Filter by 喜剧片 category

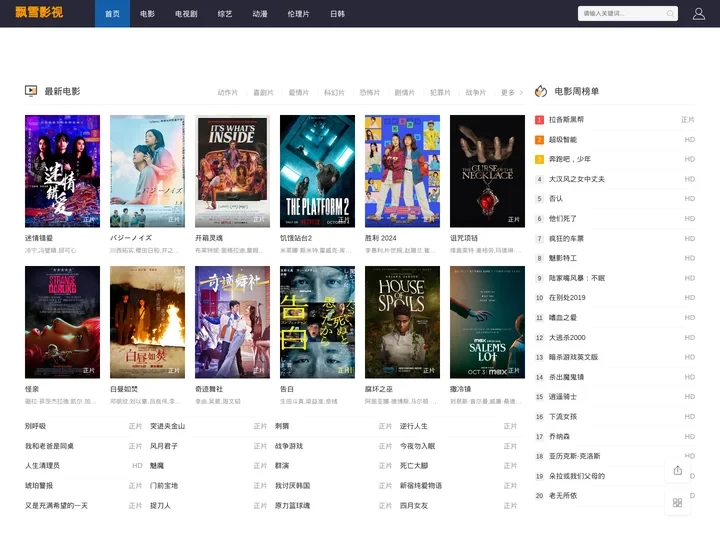click(x=263, y=92)
